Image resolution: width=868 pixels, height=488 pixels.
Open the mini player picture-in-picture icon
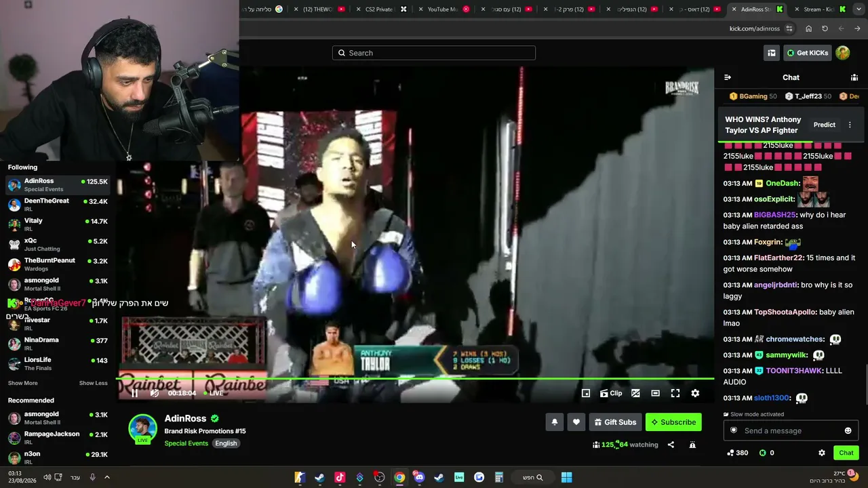[x=586, y=393]
